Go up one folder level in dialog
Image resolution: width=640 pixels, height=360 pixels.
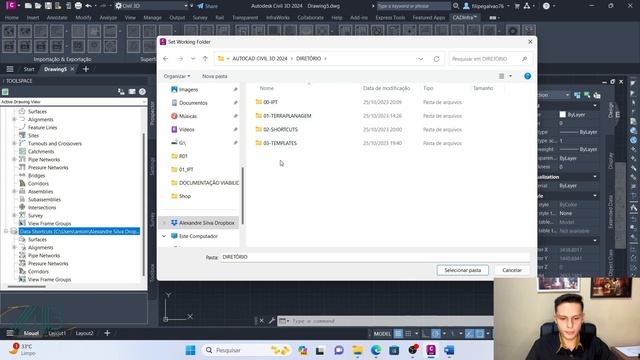[205, 59]
